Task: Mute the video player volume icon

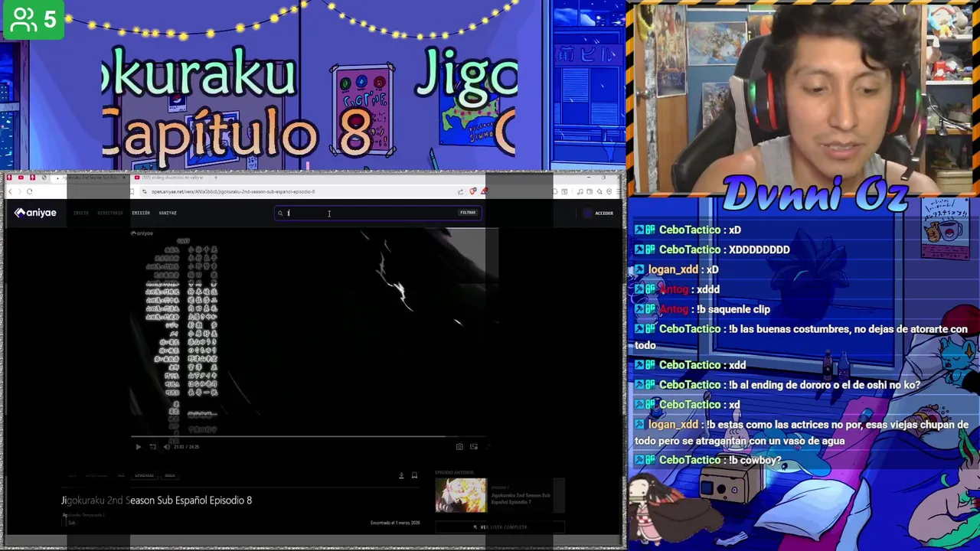Action: click(166, 447)
